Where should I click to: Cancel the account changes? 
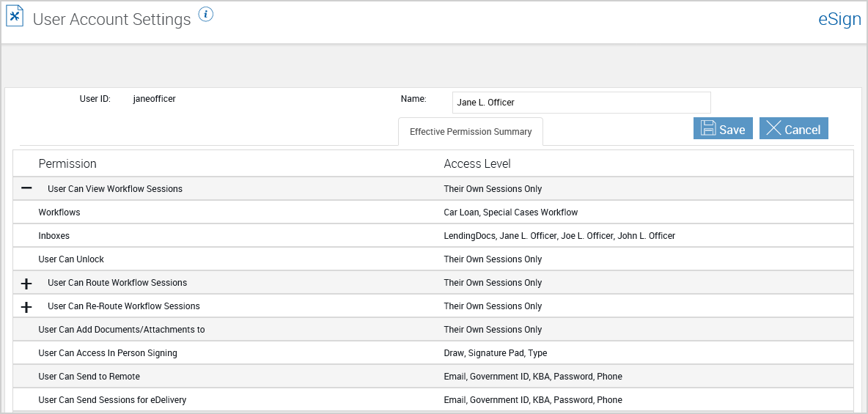(794, 128)
